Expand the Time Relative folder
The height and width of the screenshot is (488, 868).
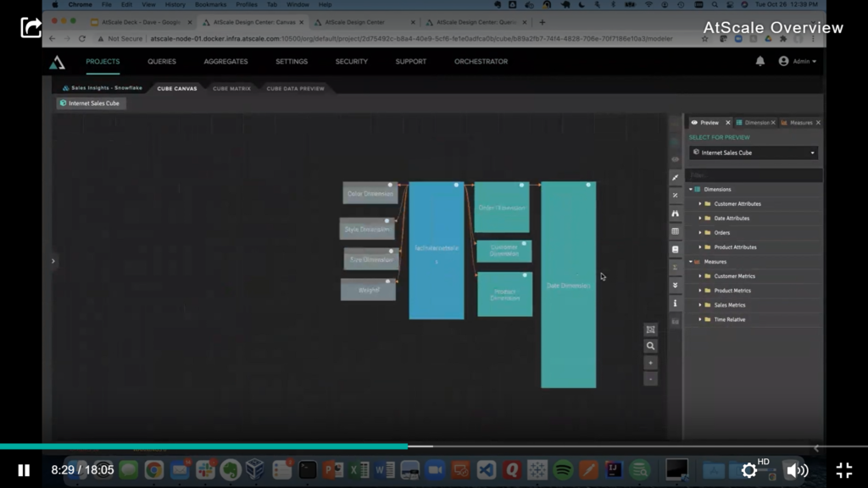(x=699, y=319)
